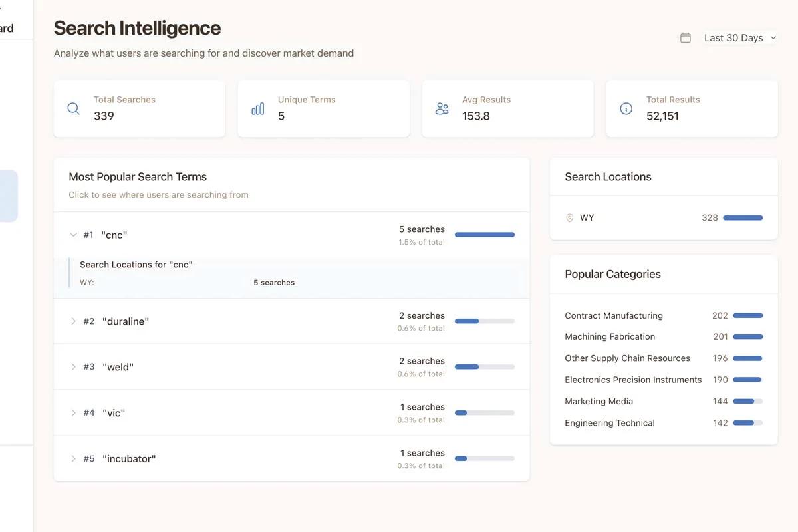This screenshot has width=798, height=532.
Task: Click the calendar icon near date range
Action: (686, 38)
